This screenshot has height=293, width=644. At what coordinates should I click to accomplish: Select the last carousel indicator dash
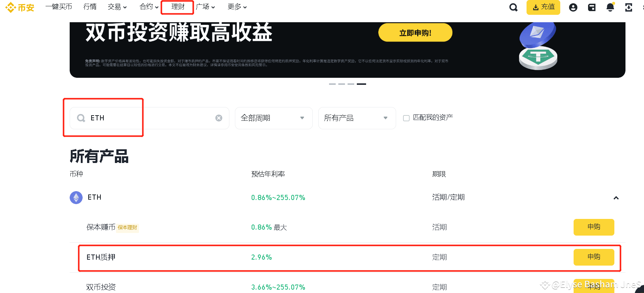(x=361, y=84)
